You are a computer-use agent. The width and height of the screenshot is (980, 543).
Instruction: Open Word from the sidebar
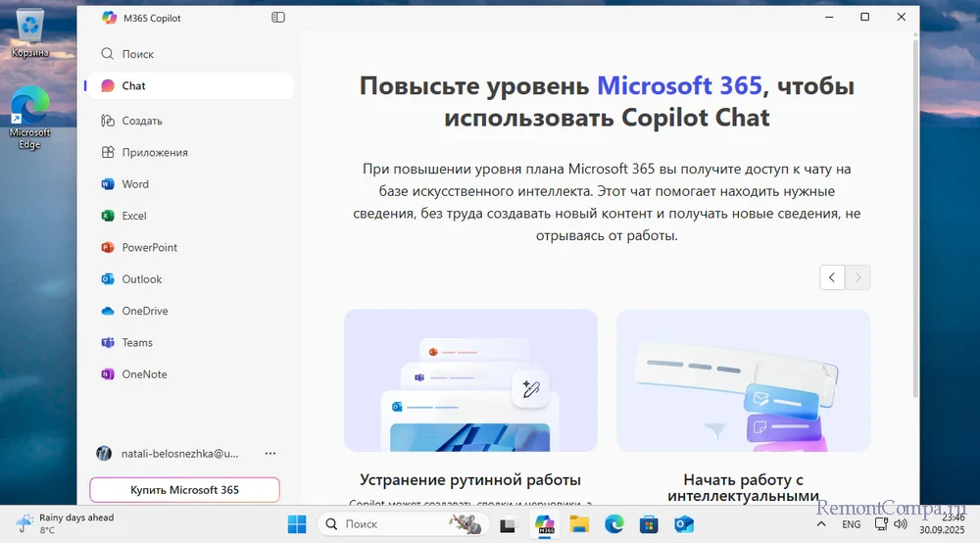pyautogui.click(x=134, y=184)
